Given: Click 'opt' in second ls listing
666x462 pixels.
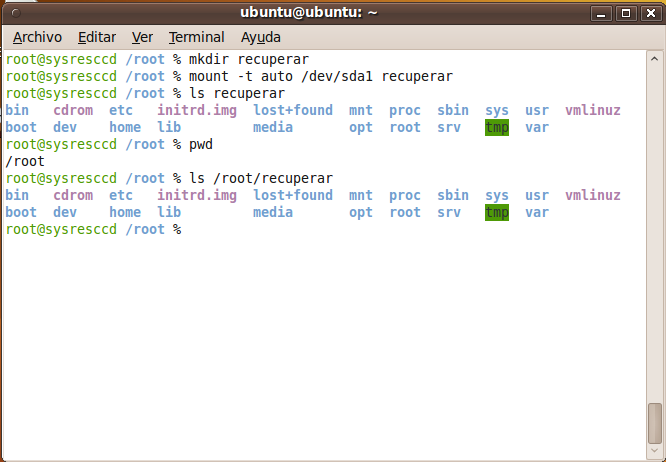Looking at the screenshot, I should point(361,212).
